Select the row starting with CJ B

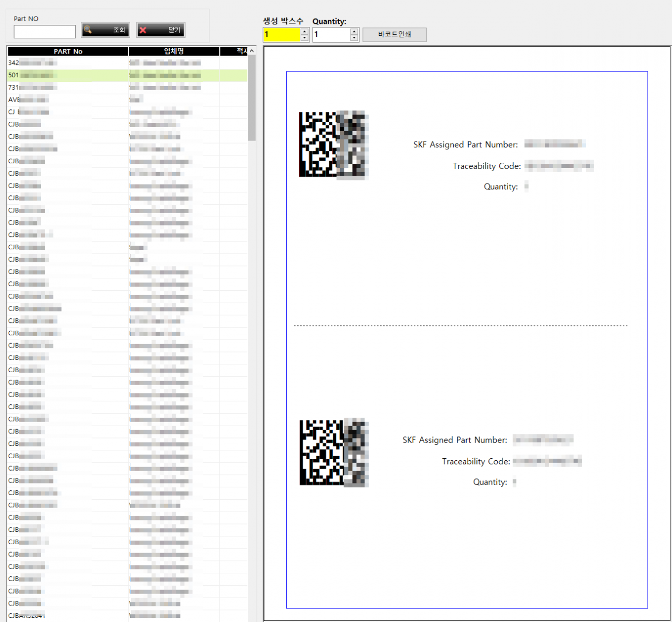(128, 112)
